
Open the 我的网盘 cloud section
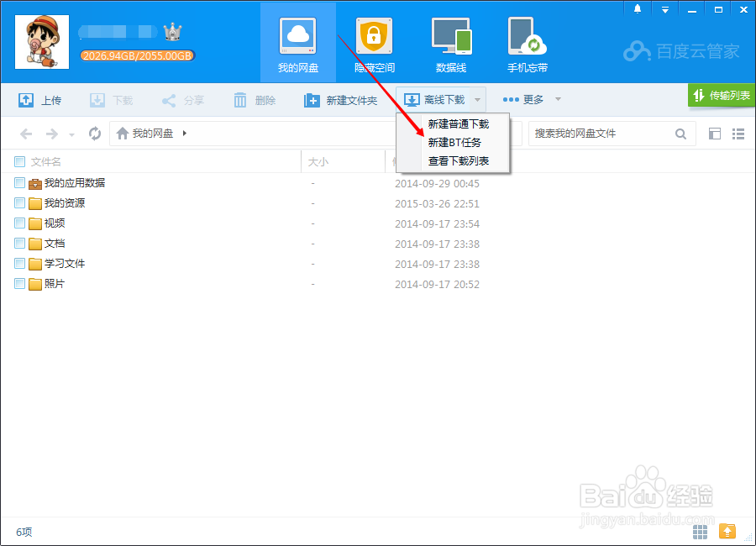click(297, 42)
